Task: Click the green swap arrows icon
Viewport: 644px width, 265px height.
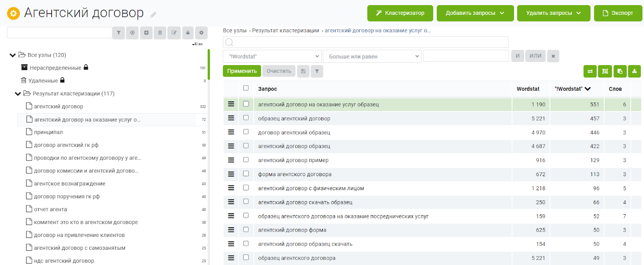Action: [x=590, y=71]
